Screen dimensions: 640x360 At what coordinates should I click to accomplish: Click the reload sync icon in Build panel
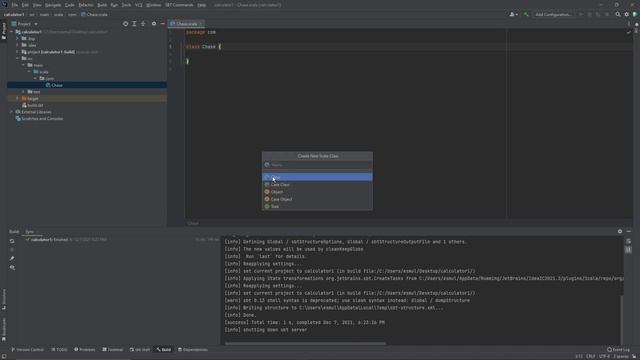12,241
